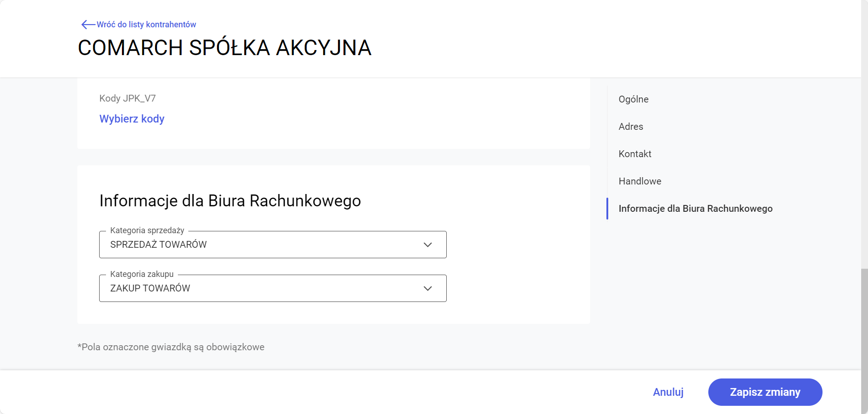This screenshot has height=414, width=868.
Task: Open the SPRZEDAŻ TOWARÓW combo box
Action: (264, 245)
